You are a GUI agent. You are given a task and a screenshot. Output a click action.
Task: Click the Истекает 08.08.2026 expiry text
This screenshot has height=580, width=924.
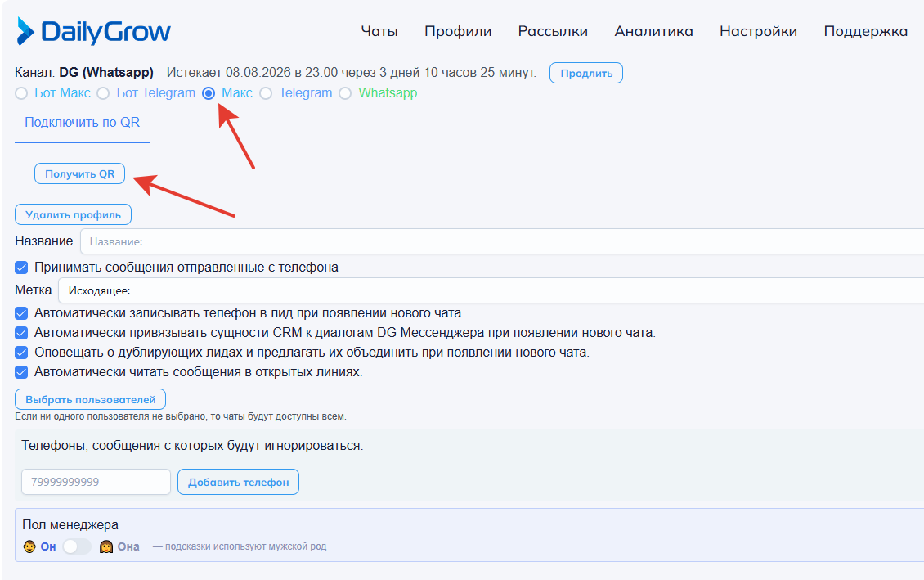click(352, 73)
